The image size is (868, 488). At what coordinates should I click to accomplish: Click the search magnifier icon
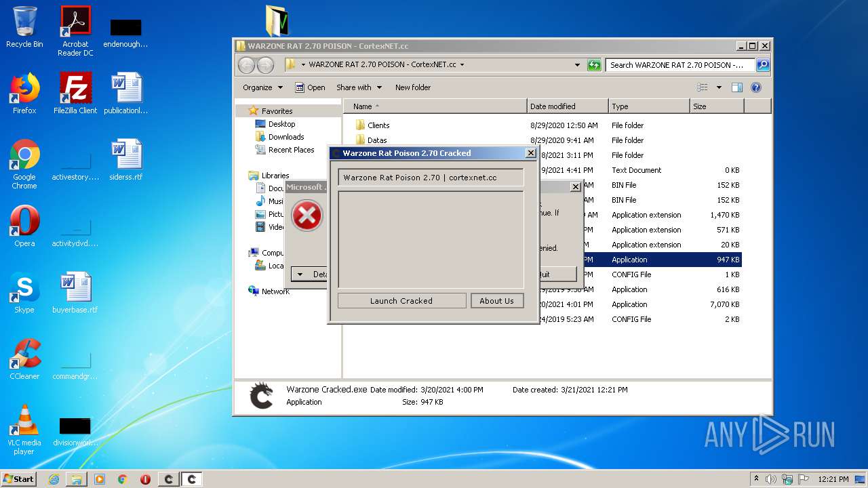click(x=763, y=65)
